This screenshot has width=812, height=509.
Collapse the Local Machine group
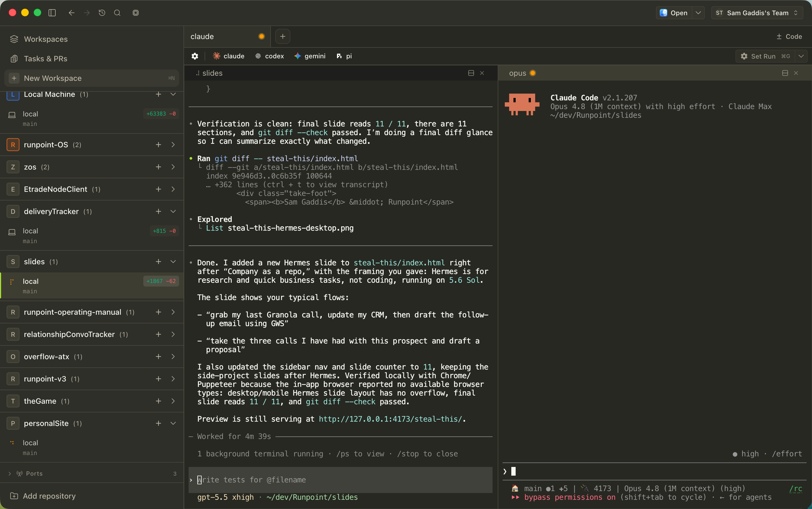(x=173, y=94)
